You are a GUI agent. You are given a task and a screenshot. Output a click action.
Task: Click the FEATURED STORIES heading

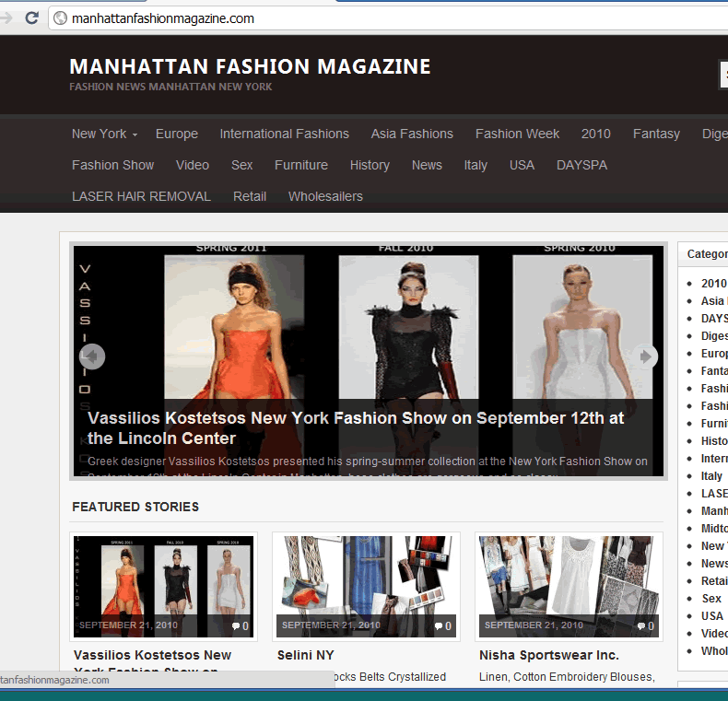point(135,507)
